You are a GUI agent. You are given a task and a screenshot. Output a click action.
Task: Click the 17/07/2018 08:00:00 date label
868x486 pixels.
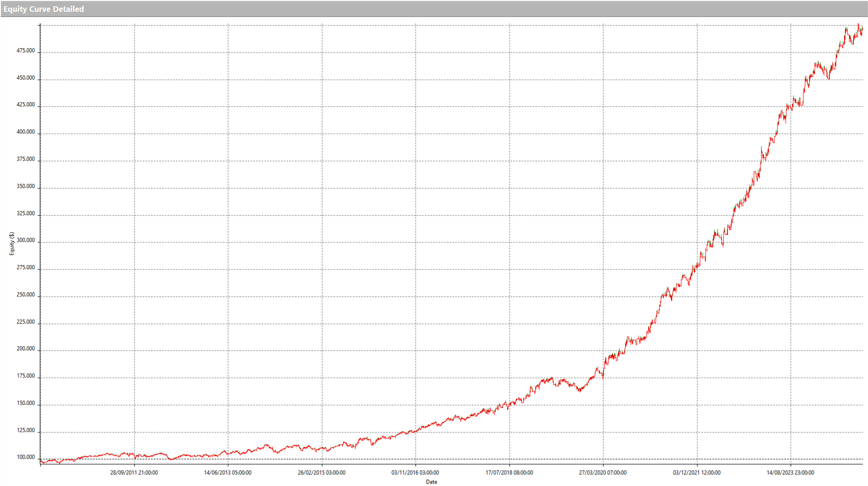point(509,473)
